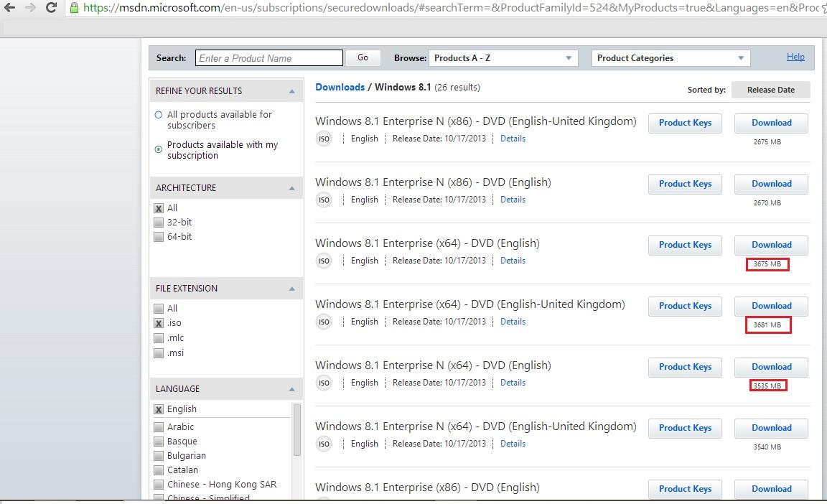Uncheck the English language filter
827x504 pixels.
(x=158, y=409)
